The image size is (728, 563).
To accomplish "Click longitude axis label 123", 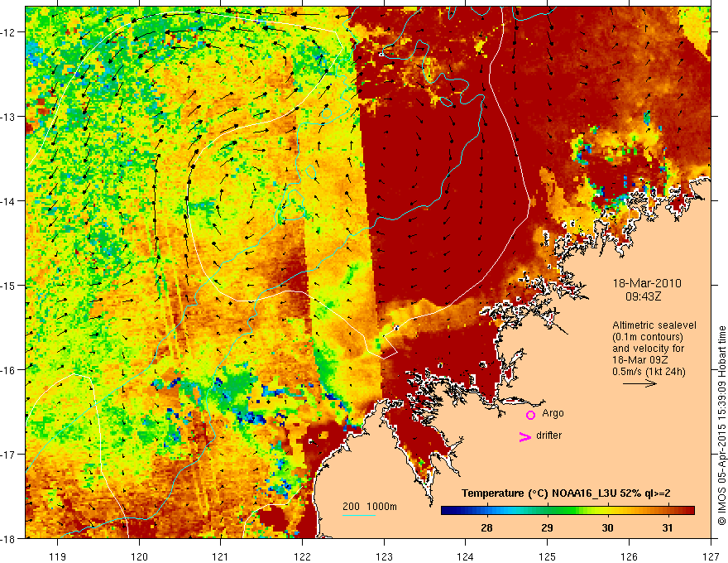I will coord(384,556).
